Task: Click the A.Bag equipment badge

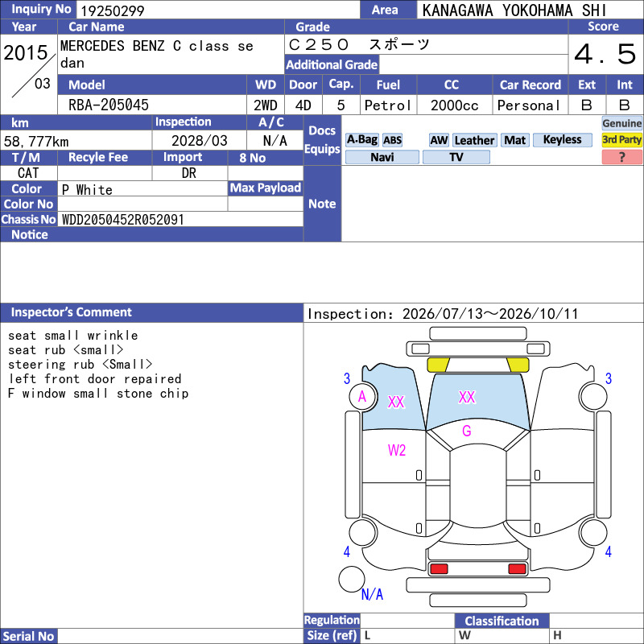Action: click(361, 140)
